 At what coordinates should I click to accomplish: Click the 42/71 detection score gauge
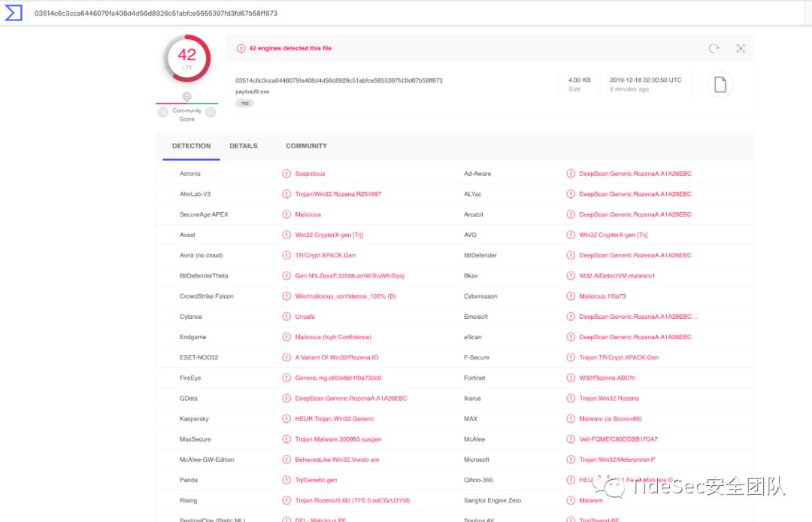pyautogui.click(x=187, y=59)
